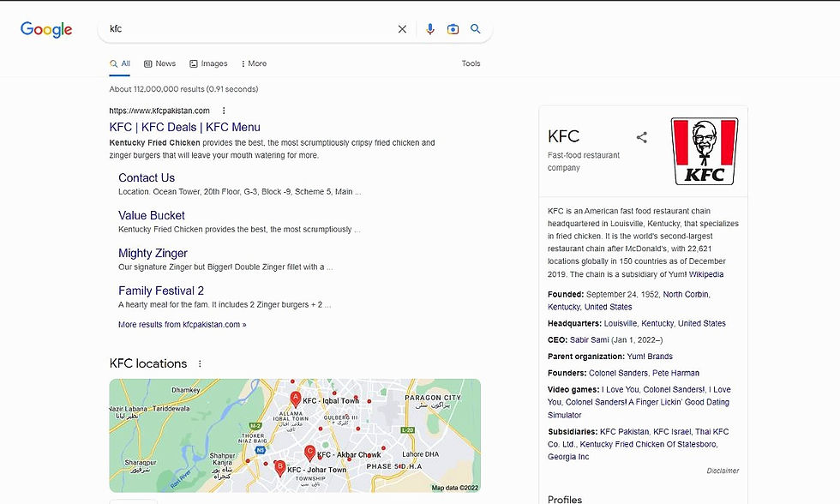
Task: Click the Map data ©2022 label
Action: 455,488
